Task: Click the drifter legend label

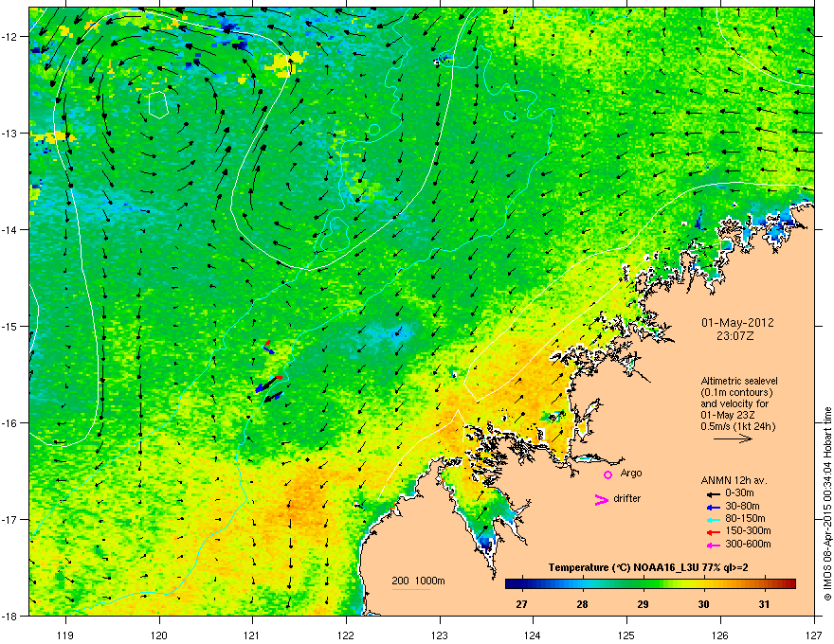Action: tap(626, 498)
